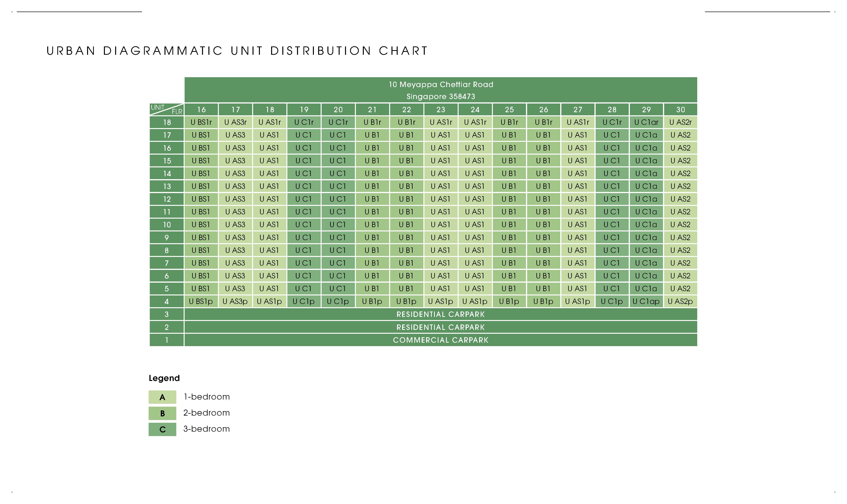Select floor 1 row header

167,340
